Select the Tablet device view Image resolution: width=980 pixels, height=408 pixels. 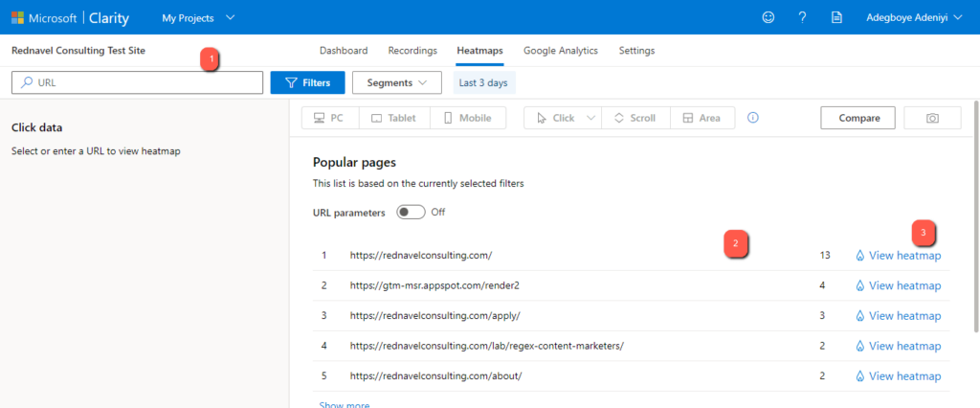tap(395, 118)
